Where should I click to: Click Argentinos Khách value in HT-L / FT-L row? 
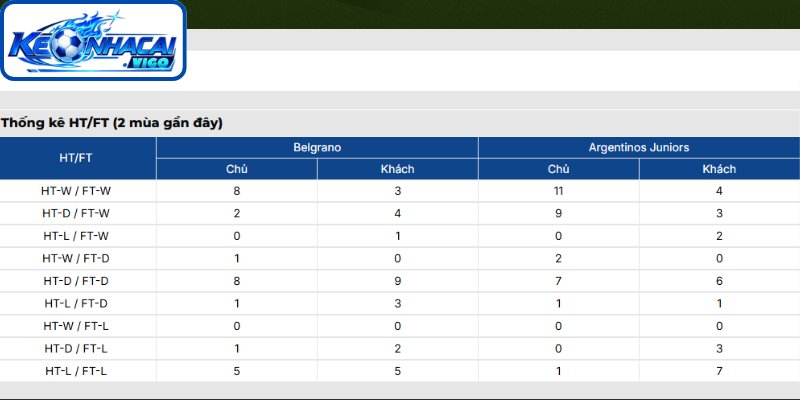[x=719, y=371]
